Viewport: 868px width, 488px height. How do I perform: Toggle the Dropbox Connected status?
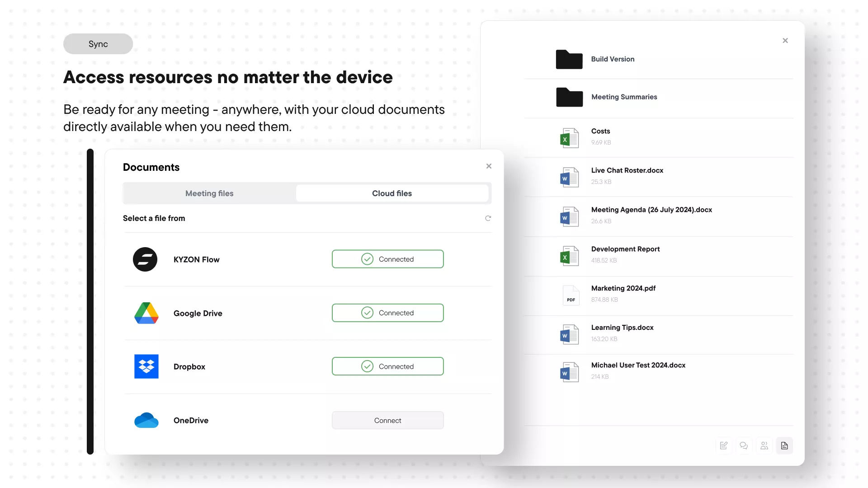387,366
